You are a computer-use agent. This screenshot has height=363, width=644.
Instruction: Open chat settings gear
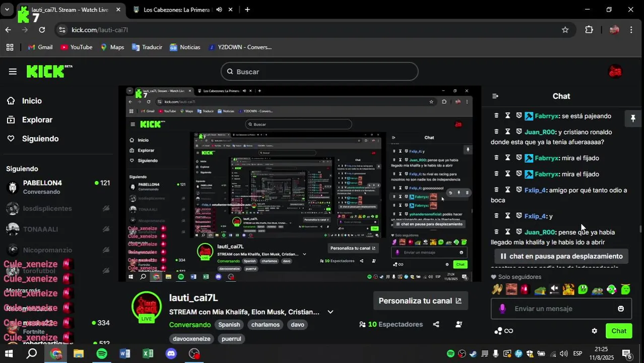pos(594,331)
